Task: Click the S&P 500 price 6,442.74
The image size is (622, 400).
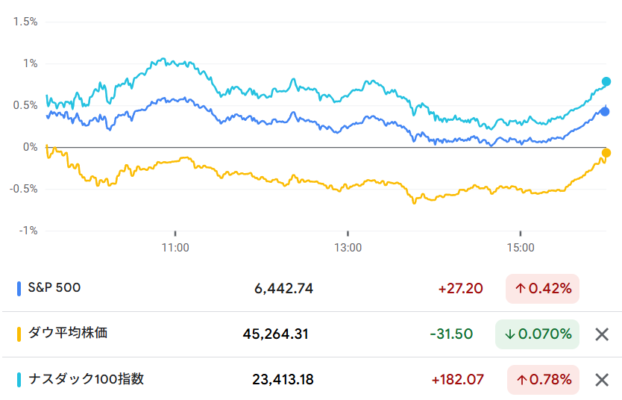Action: click(x=284, y=288)
